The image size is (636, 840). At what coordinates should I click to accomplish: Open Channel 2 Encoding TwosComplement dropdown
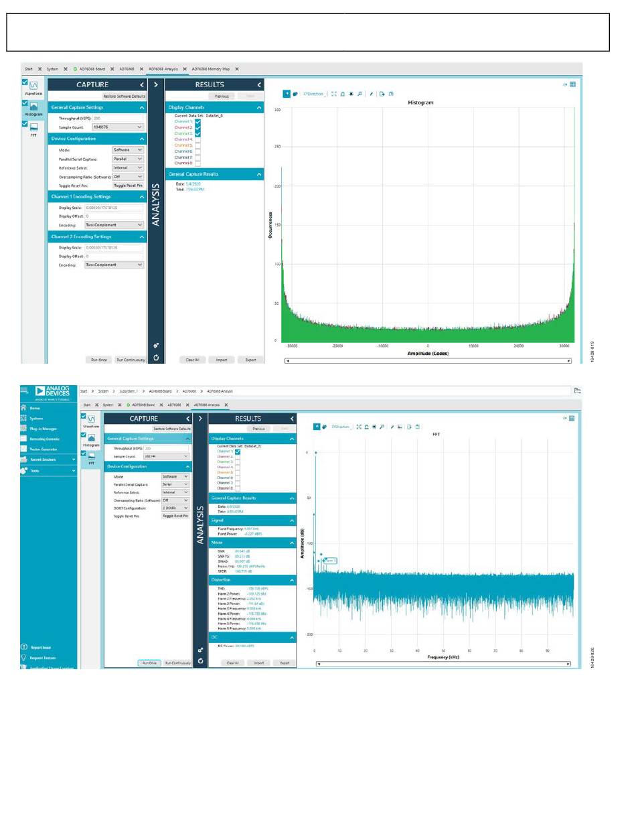[x=114, y=265]
